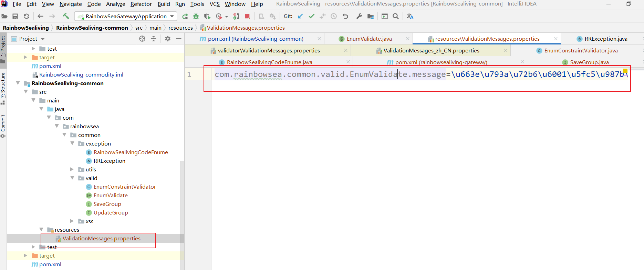Show Git history clock icon

334,16
